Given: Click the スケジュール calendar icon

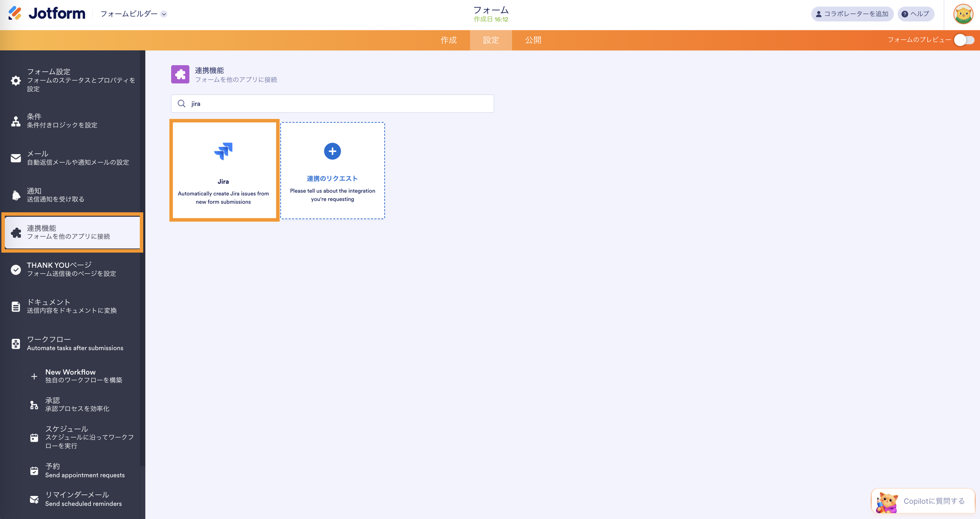Looking at the screenshot, I should coord(34,437).
